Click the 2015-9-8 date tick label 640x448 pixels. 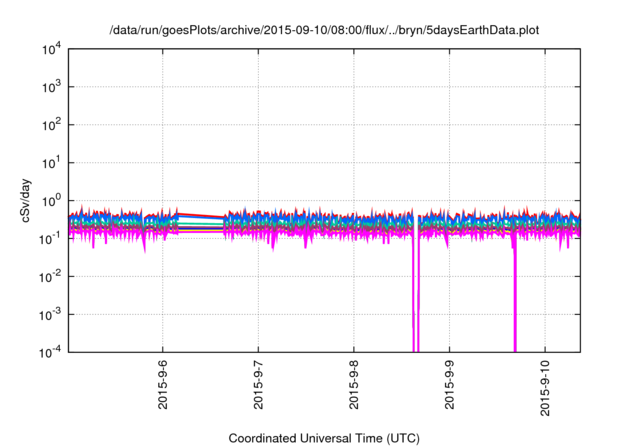[354, 385]
